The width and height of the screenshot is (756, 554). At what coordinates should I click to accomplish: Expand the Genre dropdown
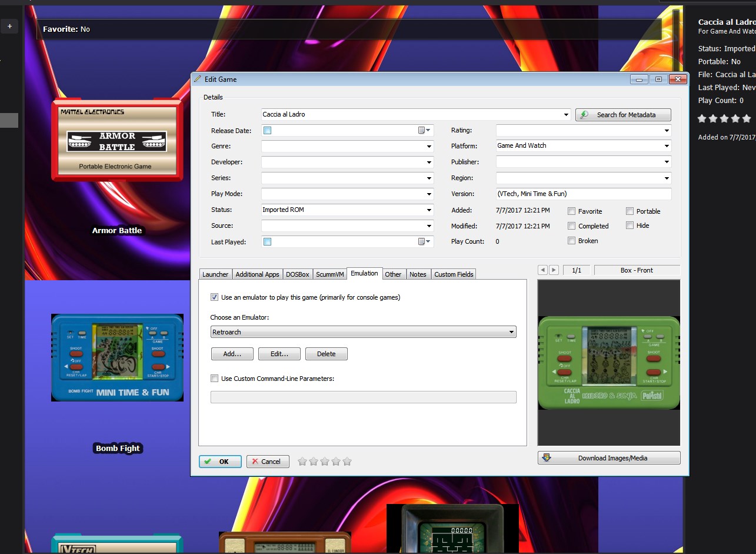pos(429,147)
